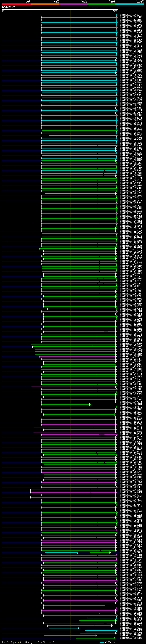Click the UniRef100_A9PII2 label
The height and width of the screenshot is (644, 146).
131,341
